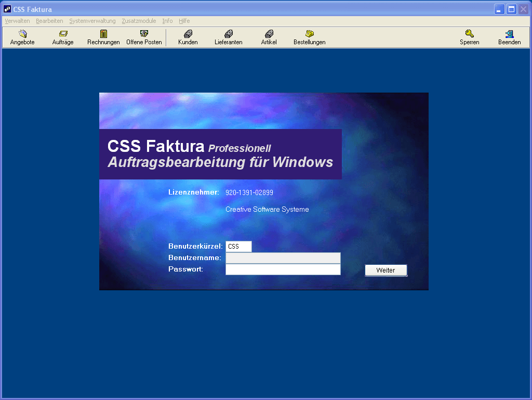Select the Lieferanten toolbar icon
This screenshot has width=532, height=400.
[228, 37]
